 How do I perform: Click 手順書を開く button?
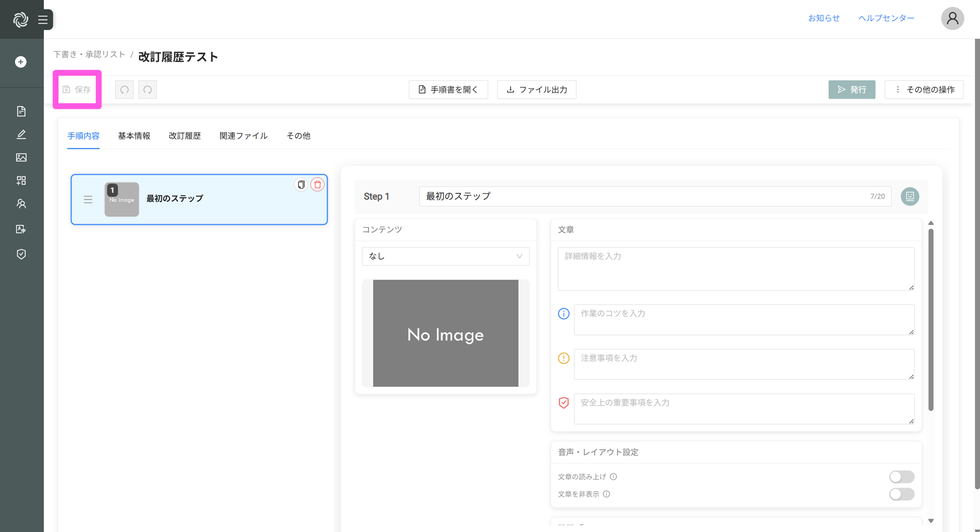point(448,90)
